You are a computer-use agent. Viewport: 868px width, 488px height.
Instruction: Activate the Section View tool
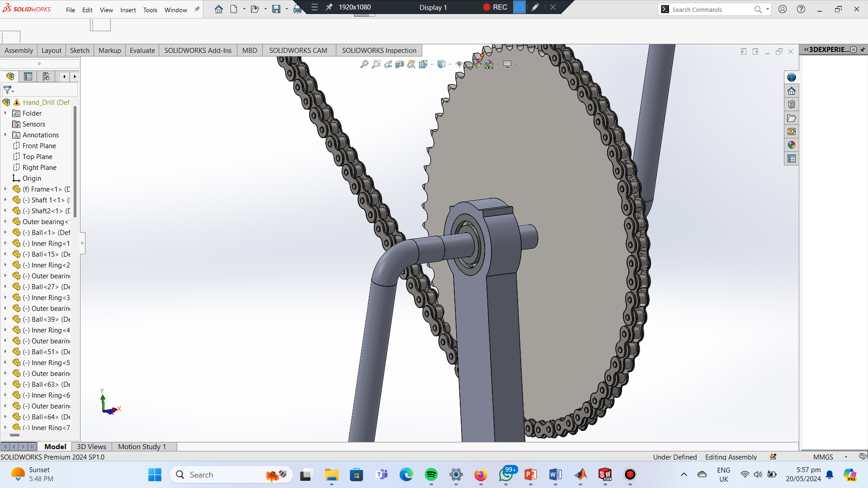pos(400,64)
